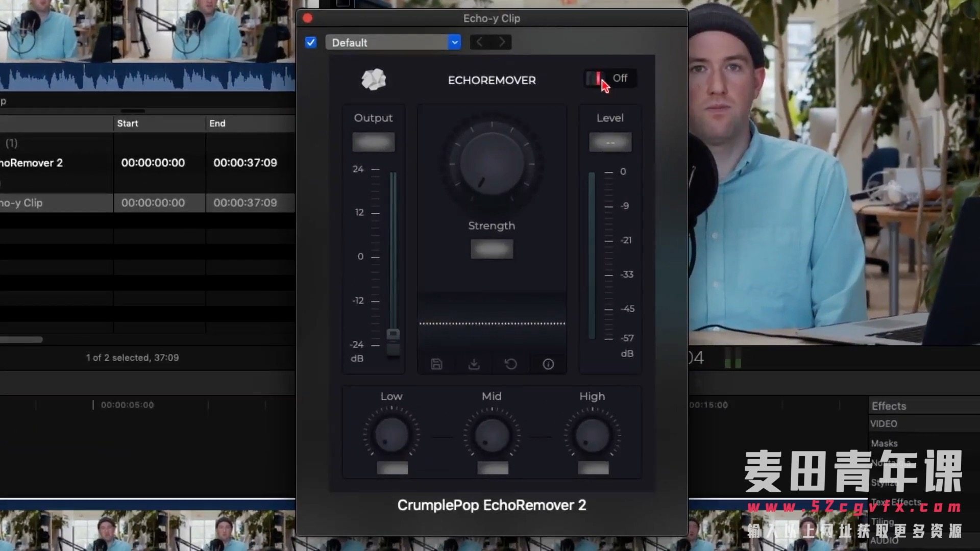The image size is (980, 551).
Task: Click the reset circular arrow icon
Action: [x=511, y=364]
